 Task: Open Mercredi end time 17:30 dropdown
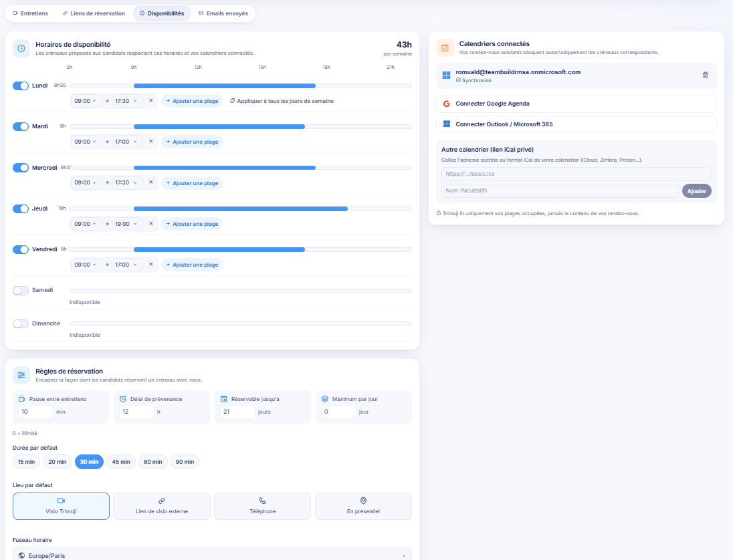point(126,182)
